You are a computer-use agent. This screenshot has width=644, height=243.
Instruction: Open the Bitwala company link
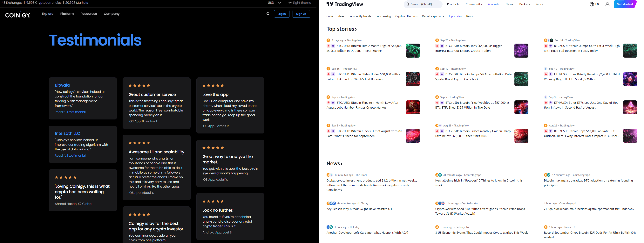(62, 85)
